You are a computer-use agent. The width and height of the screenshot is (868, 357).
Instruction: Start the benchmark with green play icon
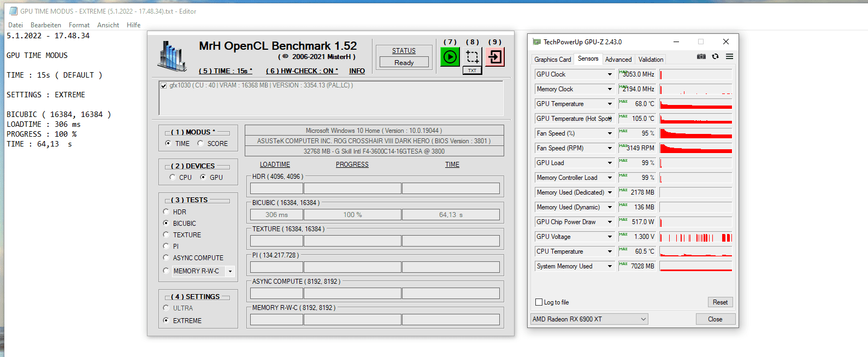[450, 57]
